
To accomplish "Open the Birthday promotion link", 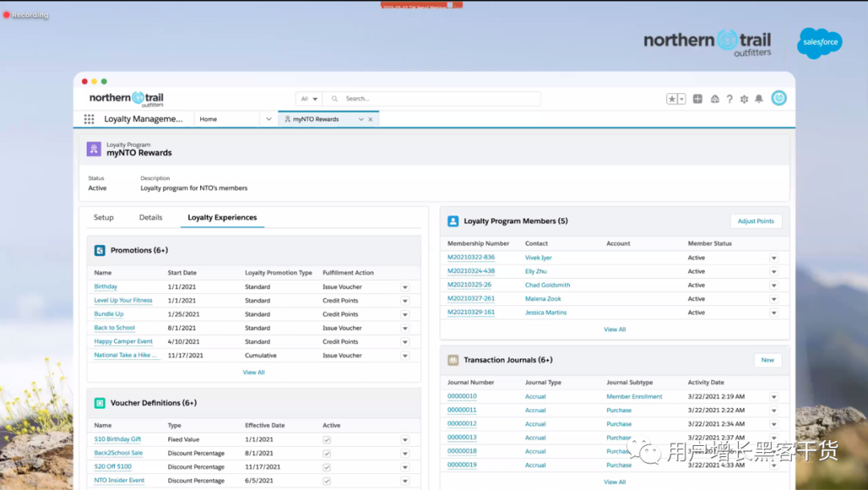I will click(105, 287).
